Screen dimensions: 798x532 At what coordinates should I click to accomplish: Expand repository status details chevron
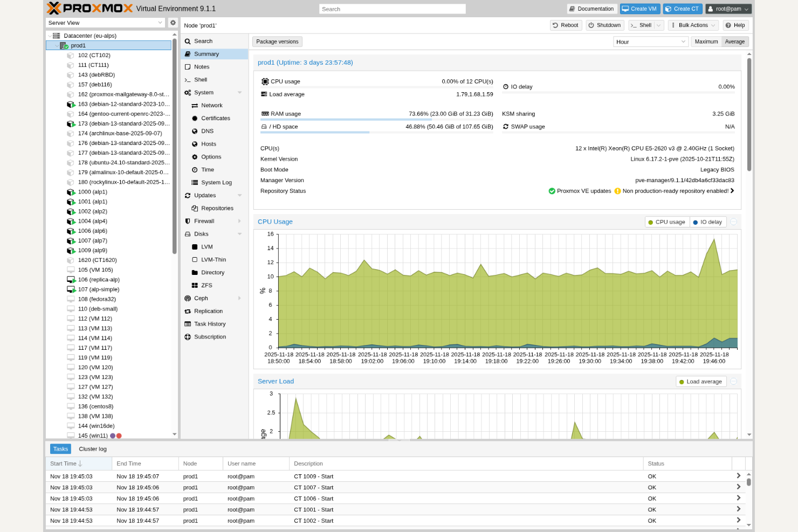pos(732,191)
